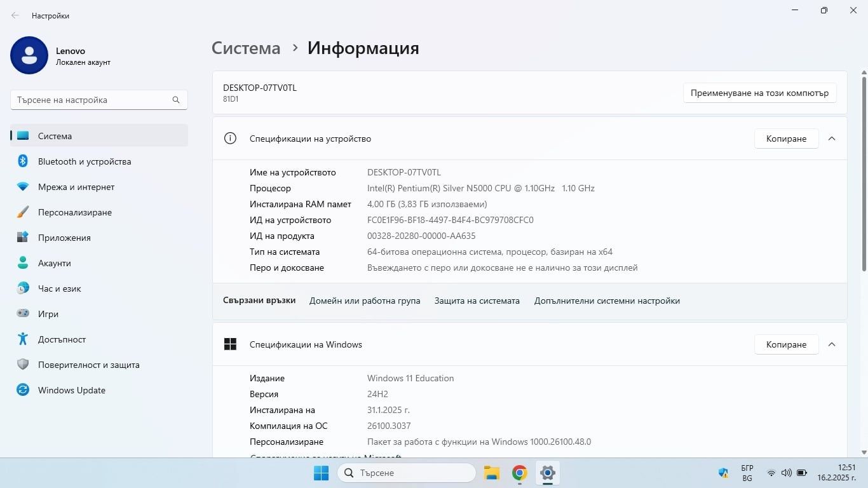Click the OS build value 26100.3037

[389, 426]
